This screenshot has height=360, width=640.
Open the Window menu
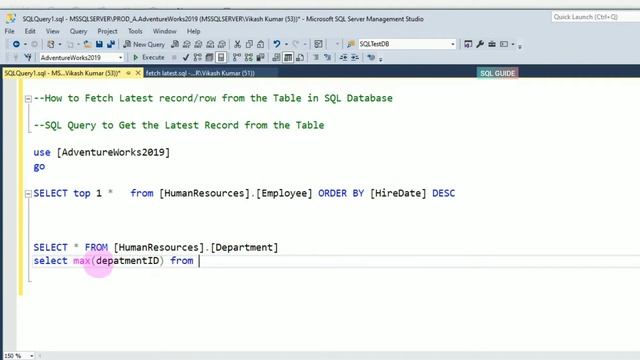click(x=164, y=31)
